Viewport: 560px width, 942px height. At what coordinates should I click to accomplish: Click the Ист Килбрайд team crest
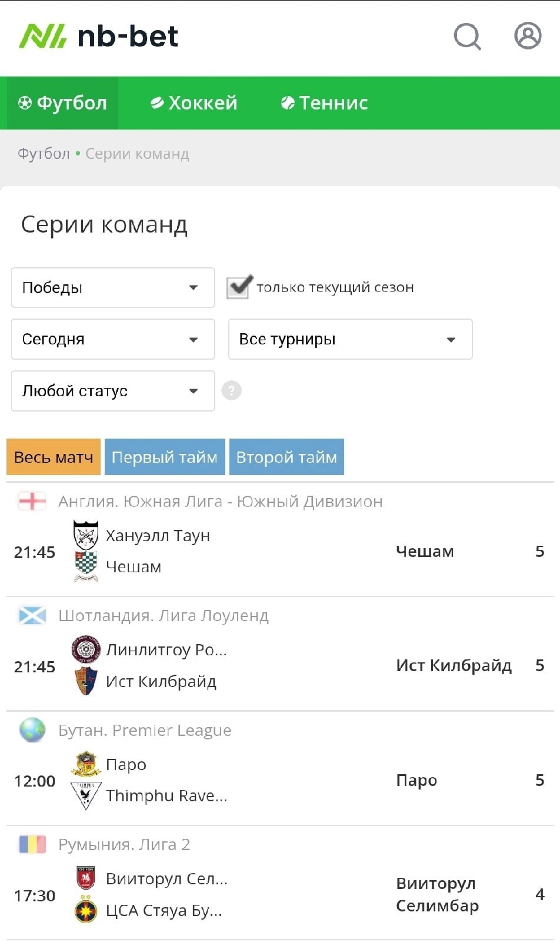click(x=86, y=681)
